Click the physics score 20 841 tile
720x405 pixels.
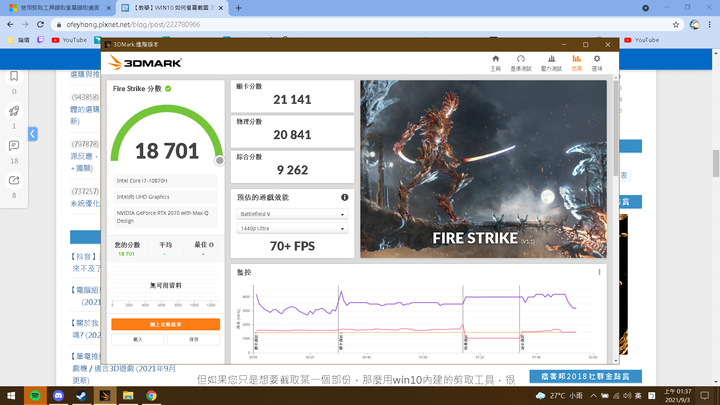tap(292, 131)
